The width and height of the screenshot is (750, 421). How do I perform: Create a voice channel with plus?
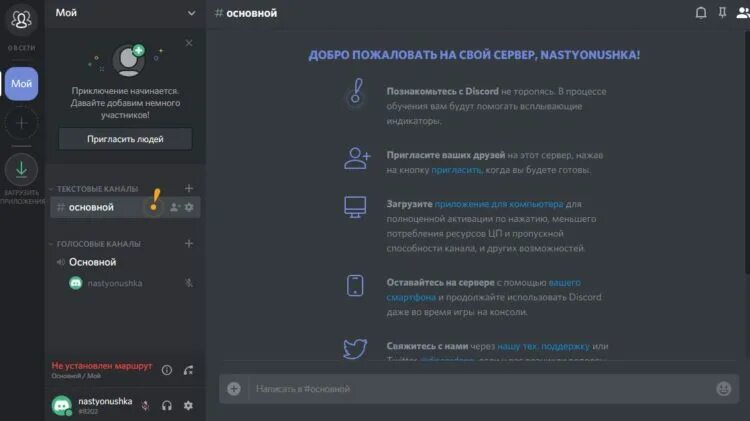pos(189,244)
